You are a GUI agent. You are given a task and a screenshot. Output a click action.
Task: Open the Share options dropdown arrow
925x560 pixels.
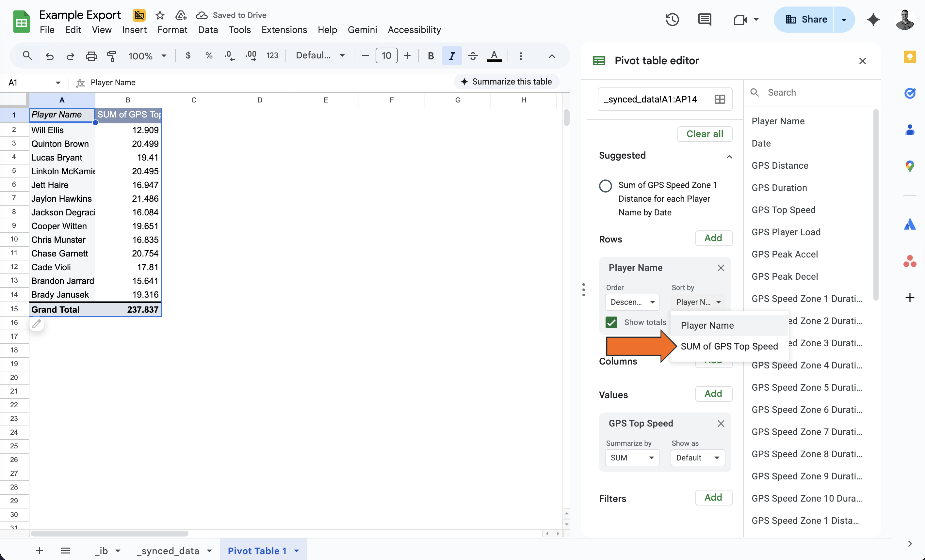coord(844,20)
